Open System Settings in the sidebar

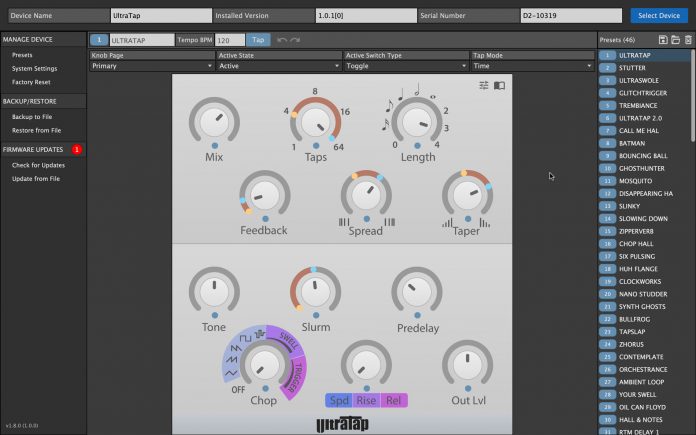(34, 68)
